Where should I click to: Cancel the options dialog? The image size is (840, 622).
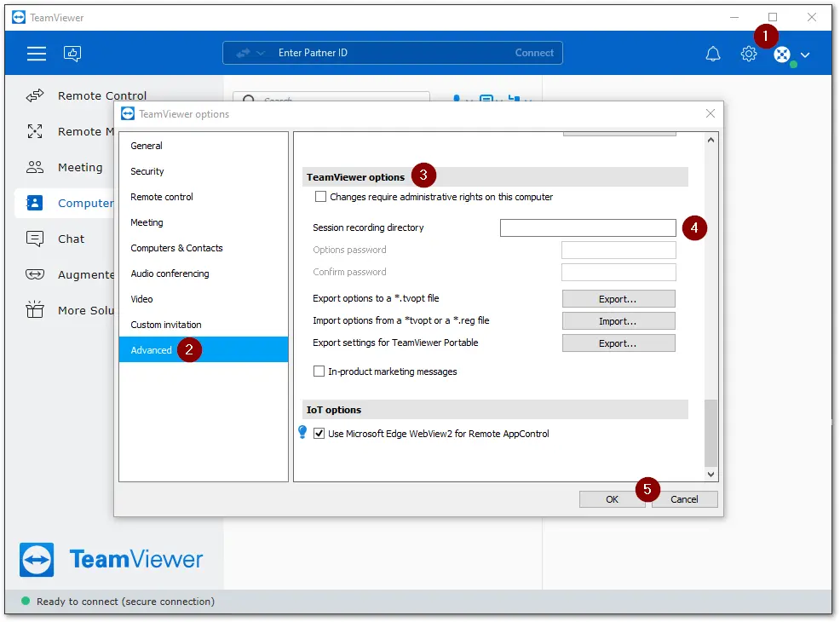pyautogui.click(x=685, y=499)
